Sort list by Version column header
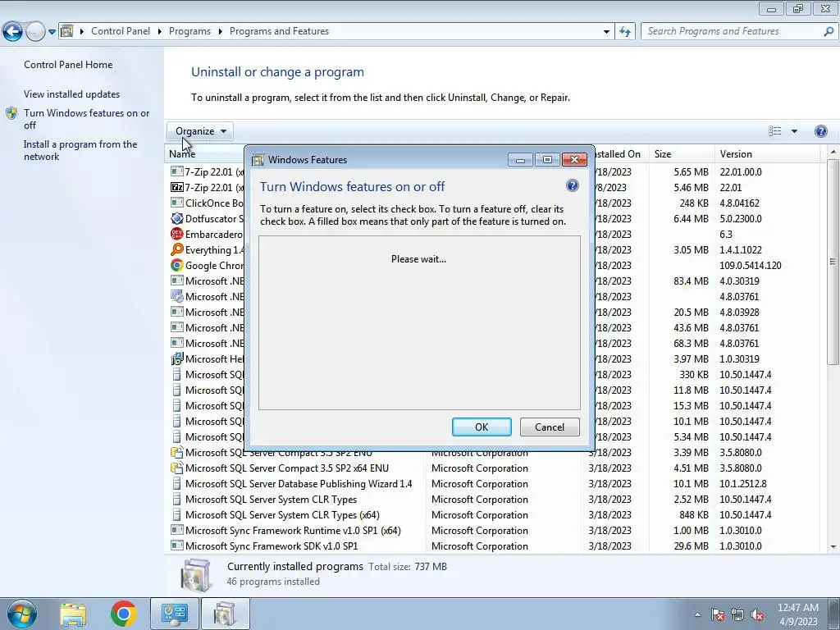Screen dimensions: 840x630 [767, 153]
